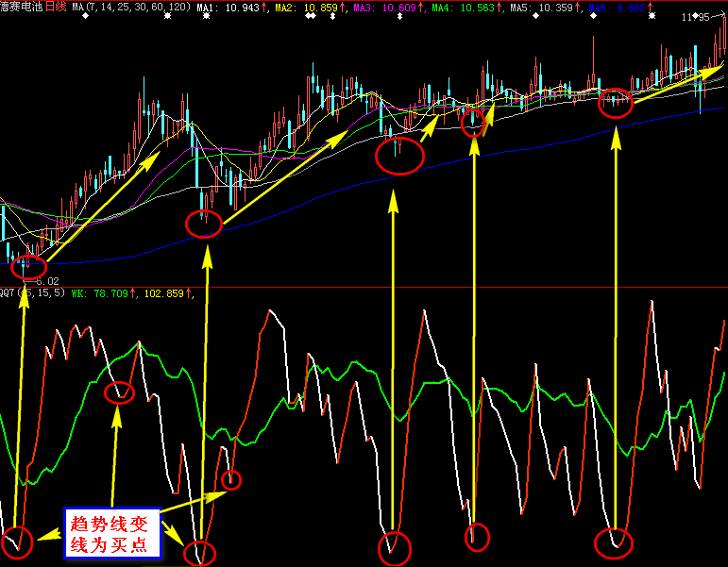The width and height of the screenshot is (728, 567).
Task: Open star info marker under MA1 label
Action: click(206, 16)
